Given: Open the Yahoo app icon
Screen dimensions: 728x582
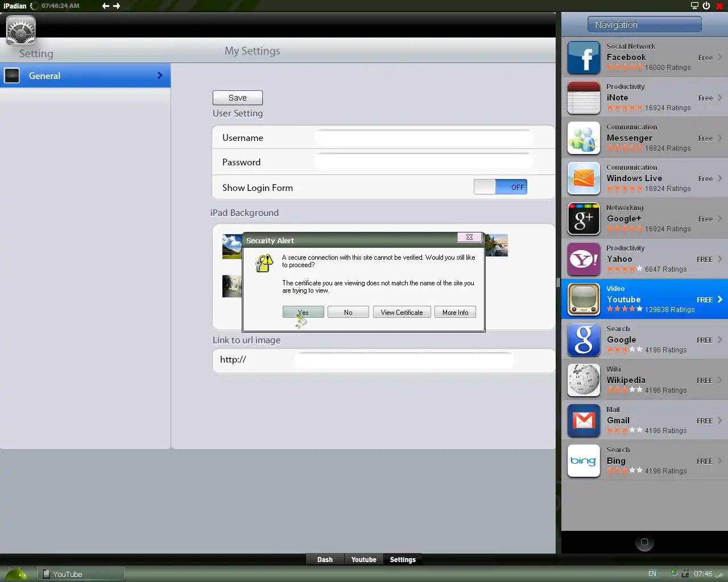Looking at the screenshot, I should [584, 259].
